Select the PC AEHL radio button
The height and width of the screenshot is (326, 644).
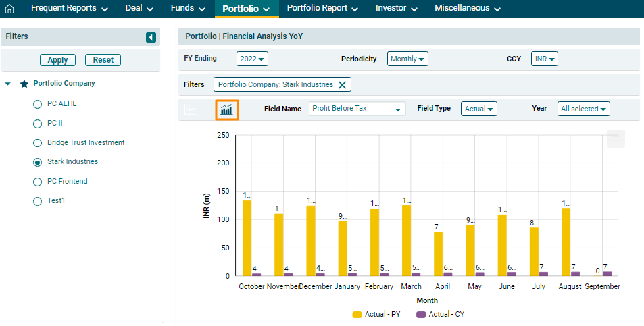pyautogui.click(x=38, y=105)
